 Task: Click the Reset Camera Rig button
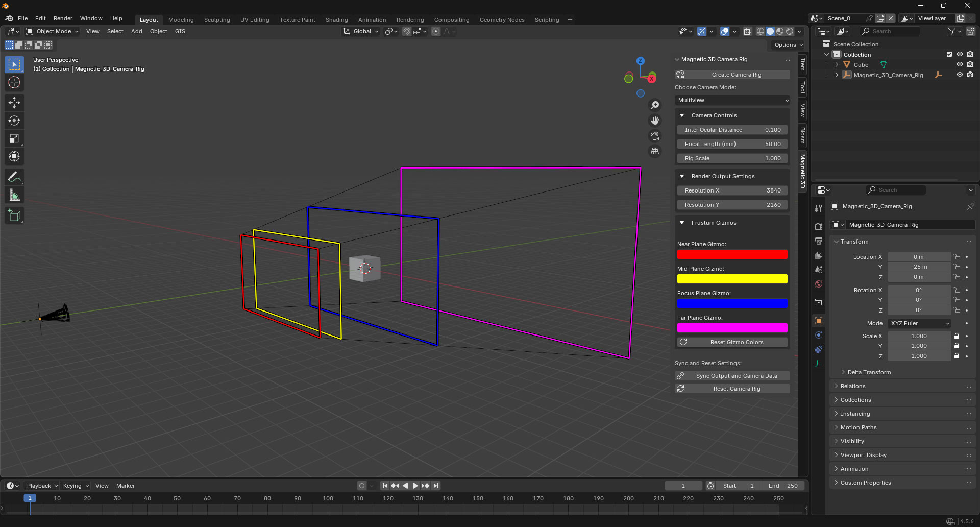coord(732,389)
